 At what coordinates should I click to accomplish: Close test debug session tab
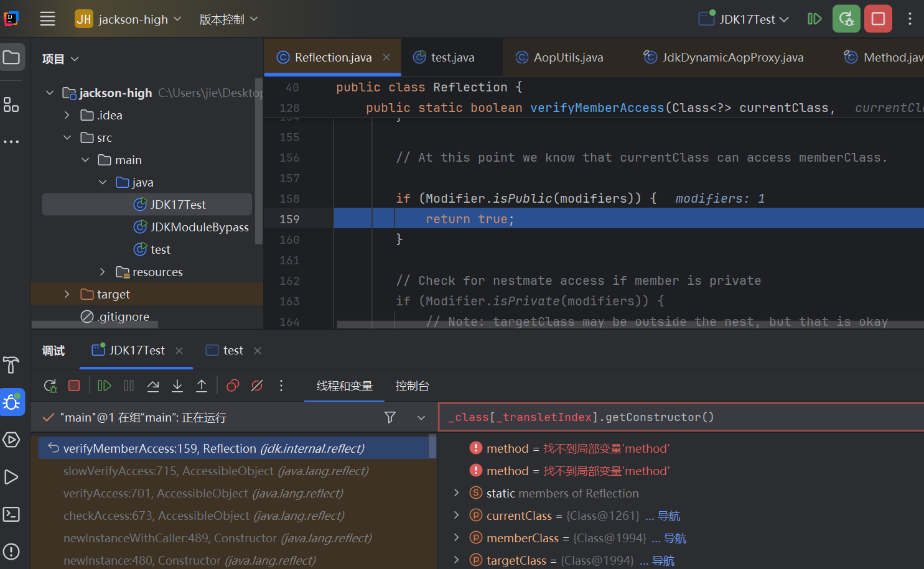(x=258, y=351)
